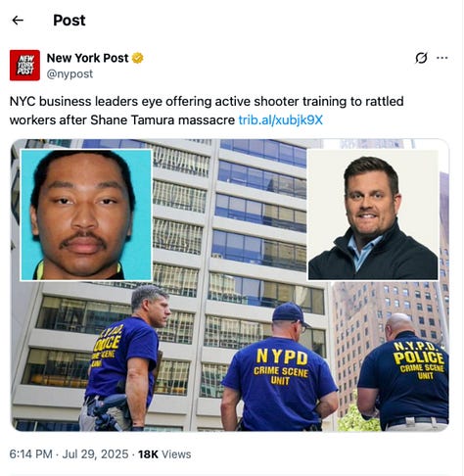View the 18K Views count
464x476 pixels.
tap(164, 454)
